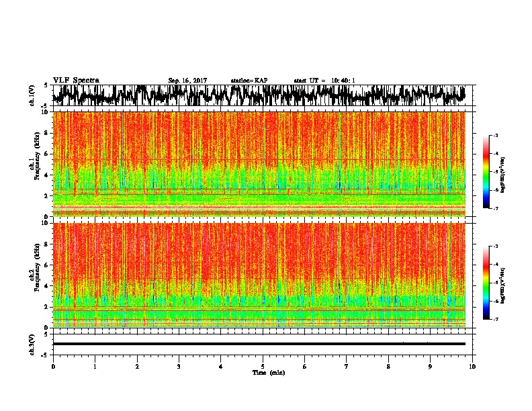
Task: Click the -5 tick label of ch.3(V) axis
Action: point(45,355)
